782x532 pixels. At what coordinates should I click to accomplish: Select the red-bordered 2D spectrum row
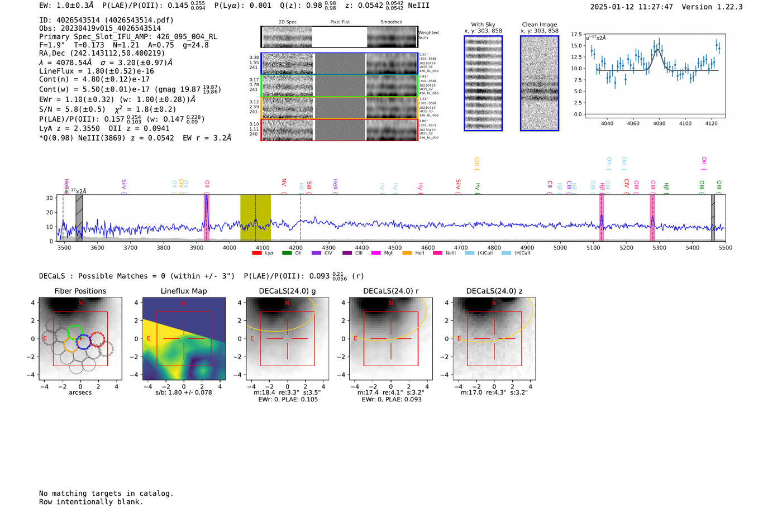[x=339, y=130]
